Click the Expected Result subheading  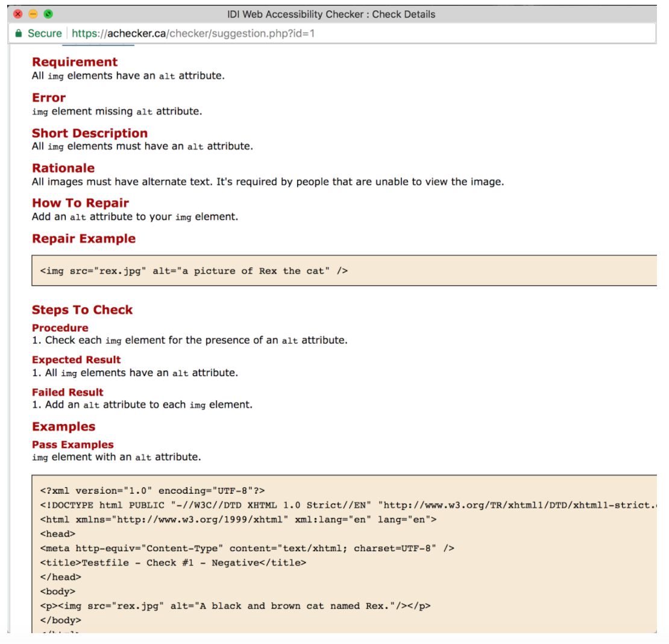click(x=76, y=360)
